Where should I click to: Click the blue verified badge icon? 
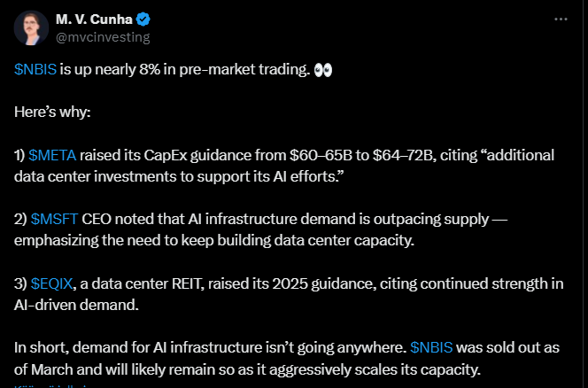145,19
